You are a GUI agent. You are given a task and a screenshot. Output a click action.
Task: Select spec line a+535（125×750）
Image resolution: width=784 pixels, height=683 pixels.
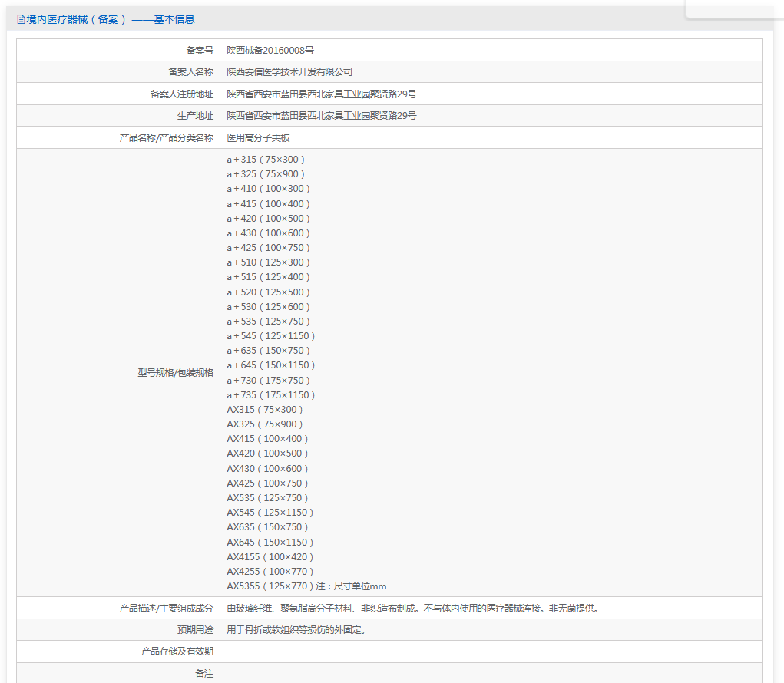tap(269, 322)
